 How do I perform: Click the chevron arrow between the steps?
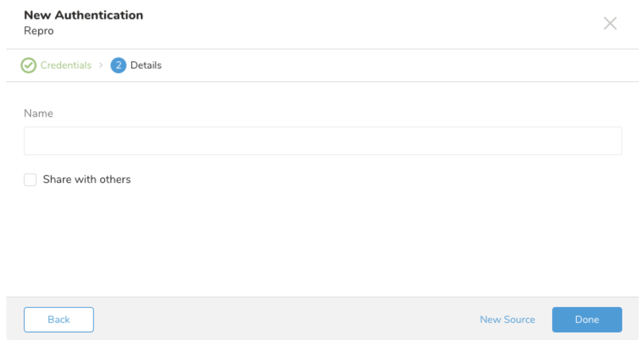click(101, 65)
